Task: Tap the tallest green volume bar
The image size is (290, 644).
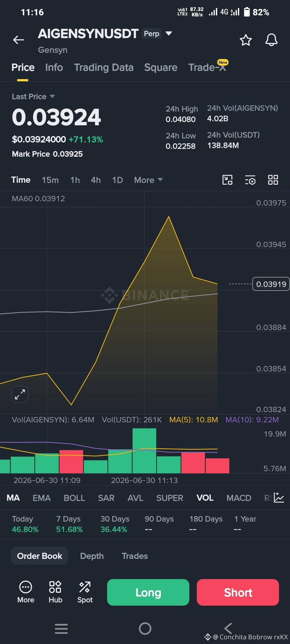Action: (x=144, y=451)
